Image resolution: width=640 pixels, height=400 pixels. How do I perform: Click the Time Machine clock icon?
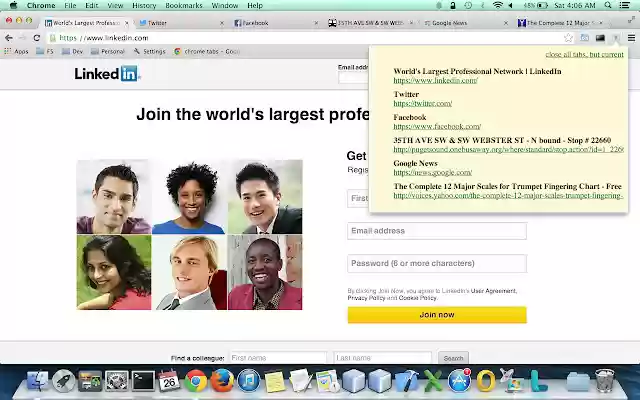[x=468, y=5]
